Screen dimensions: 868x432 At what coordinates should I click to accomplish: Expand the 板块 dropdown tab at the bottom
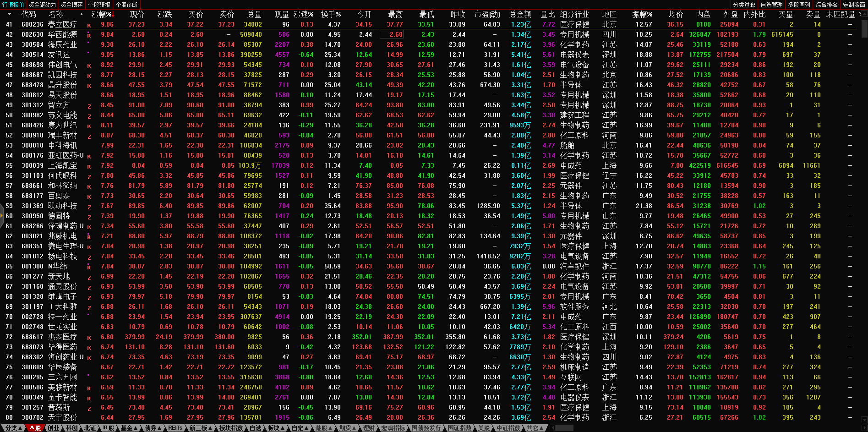pos(276,428)
